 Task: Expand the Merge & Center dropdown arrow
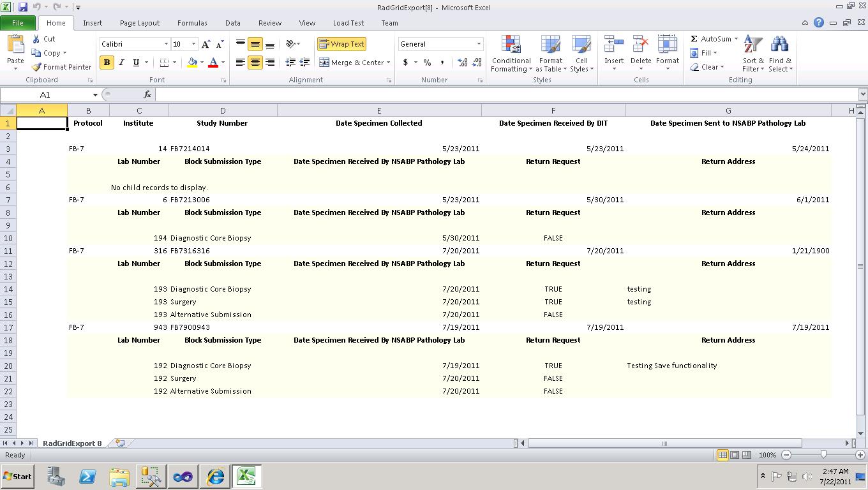[389, 63]
